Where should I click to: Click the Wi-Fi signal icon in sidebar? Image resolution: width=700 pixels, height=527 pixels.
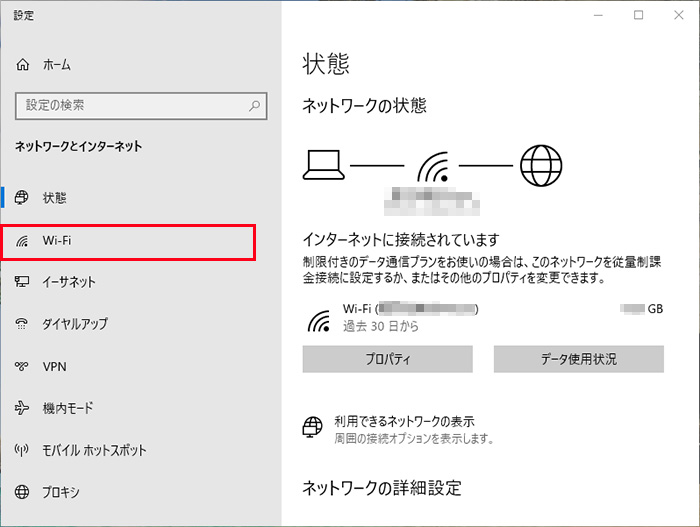(23, 241)
